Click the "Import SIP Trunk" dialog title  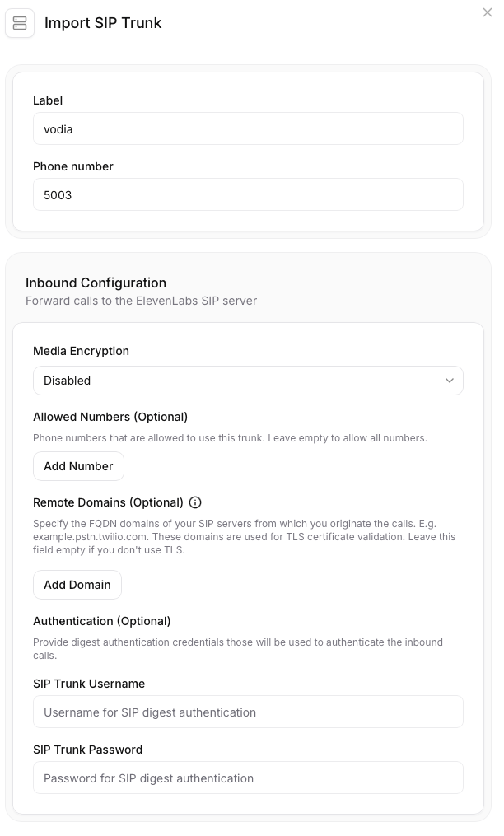tap(103, 23)
